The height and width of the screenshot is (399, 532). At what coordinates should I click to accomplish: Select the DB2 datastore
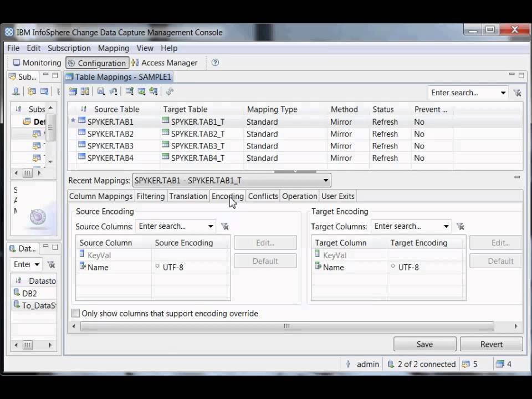(29, 294)
